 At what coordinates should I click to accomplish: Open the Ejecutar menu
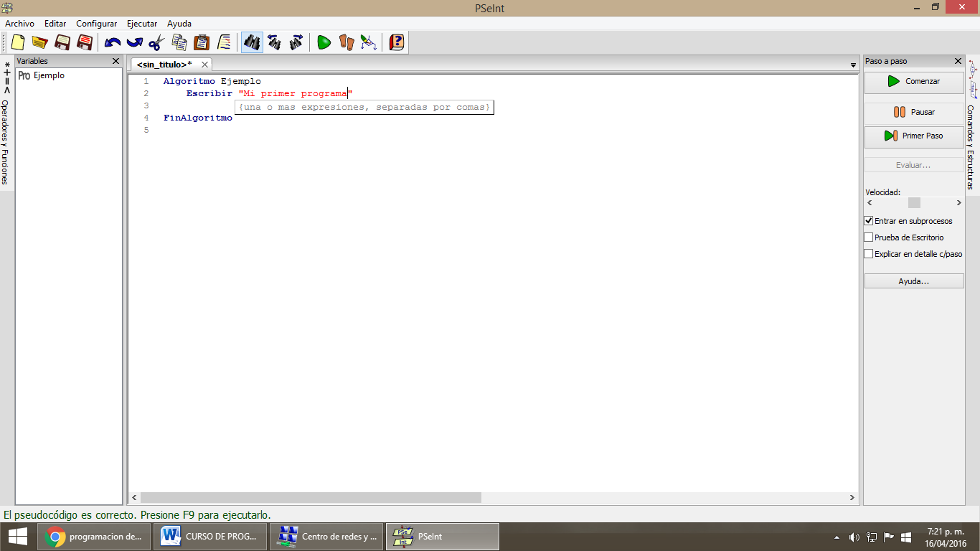coord(141,23)
